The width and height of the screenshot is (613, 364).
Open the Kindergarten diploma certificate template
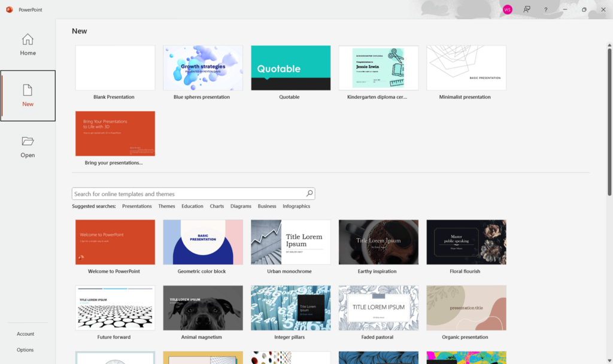point(378,67)
